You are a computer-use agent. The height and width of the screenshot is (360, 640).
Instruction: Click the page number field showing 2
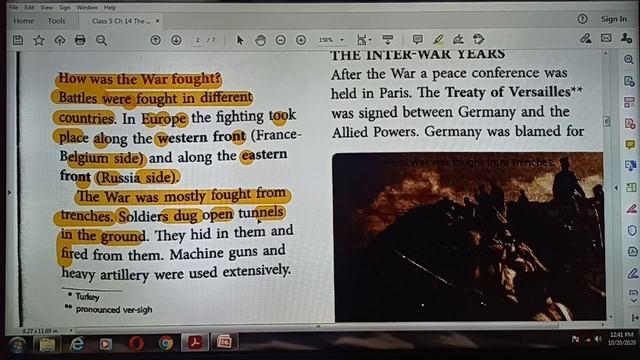pyautogui.click(x=198, y=40)
